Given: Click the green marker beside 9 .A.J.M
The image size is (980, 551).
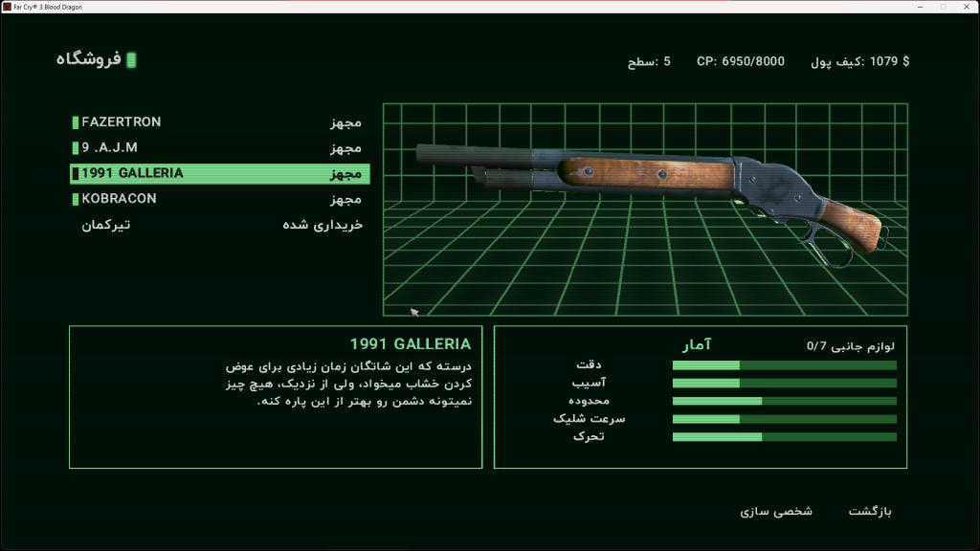Looking at the screenshot, I should (x=75, y=148).
